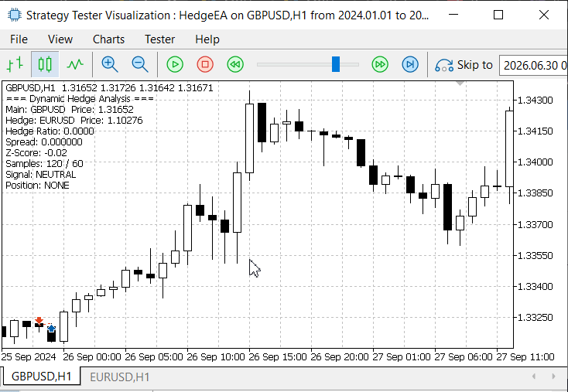This screenshot has width=568, height=392.
Task: Open the View menu
Action: click(x=60, y=39)
